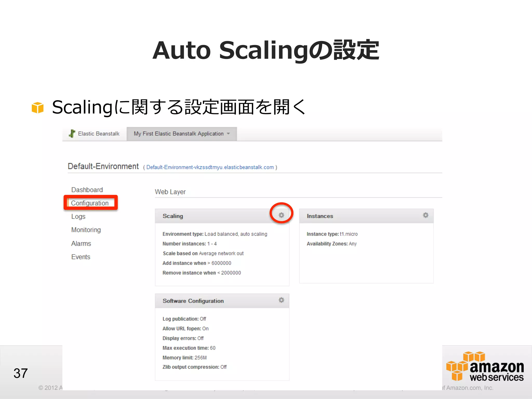532x399 pixels.
Task: Click the Web Layer heading
Action: [x=170, y=192]
